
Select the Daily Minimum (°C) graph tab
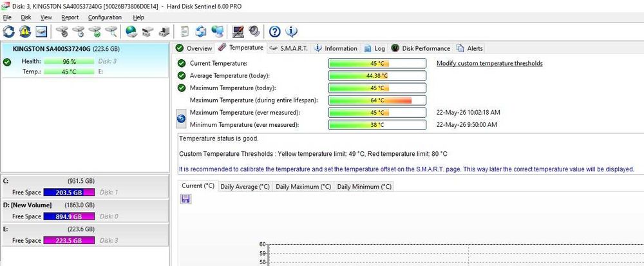coord(365,186)
